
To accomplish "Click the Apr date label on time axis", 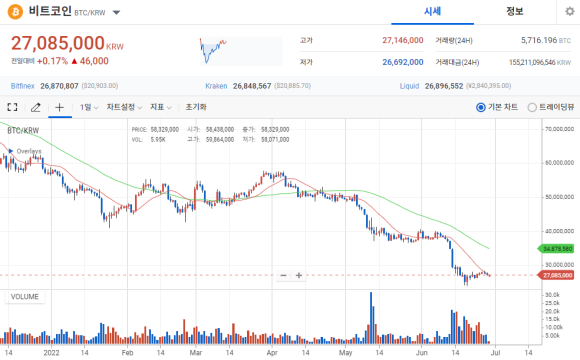I will point(272,353).
